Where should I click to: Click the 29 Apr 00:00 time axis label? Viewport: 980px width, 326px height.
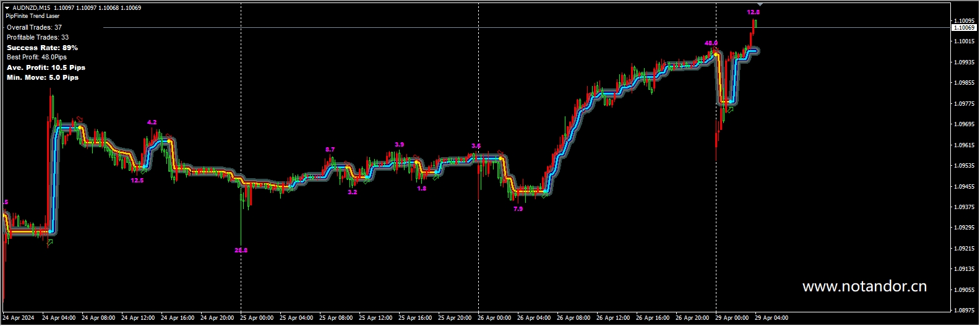732,318
